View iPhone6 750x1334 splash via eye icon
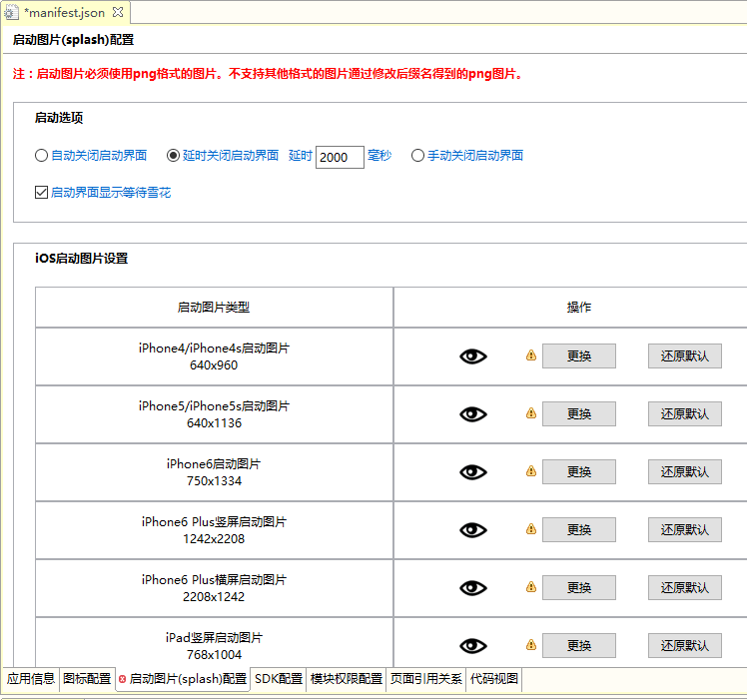The image size is (747, 700). (472, 472)
